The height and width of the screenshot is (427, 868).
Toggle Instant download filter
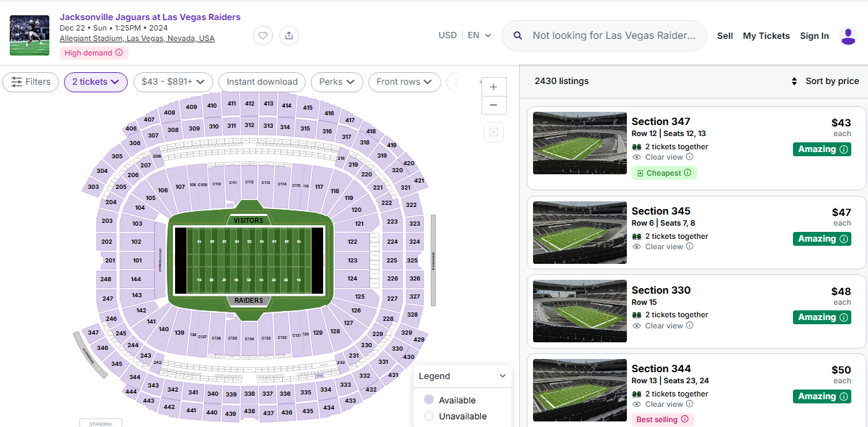[x=262, y=82]
